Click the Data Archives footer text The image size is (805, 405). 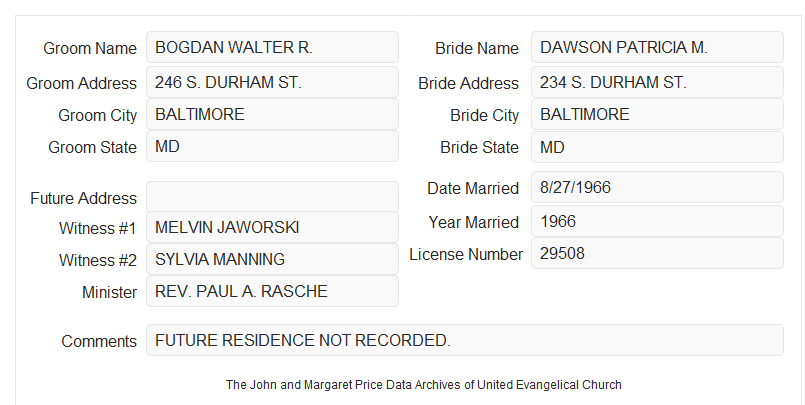(424, 384)
